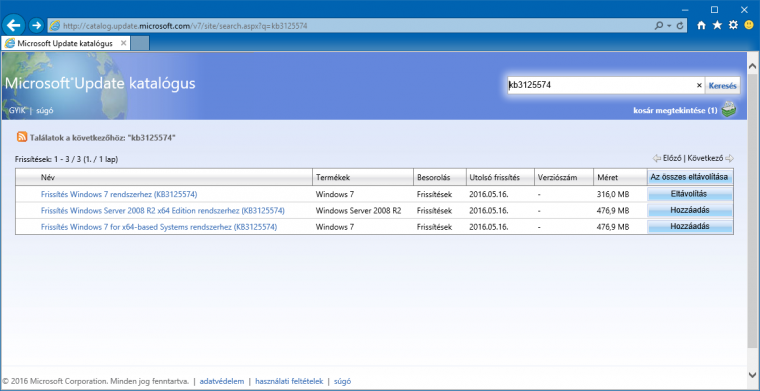Open Windows 7 for x64-based Systems update link
This screenshot has height=391, width=760.
click(x=158, y=226)
